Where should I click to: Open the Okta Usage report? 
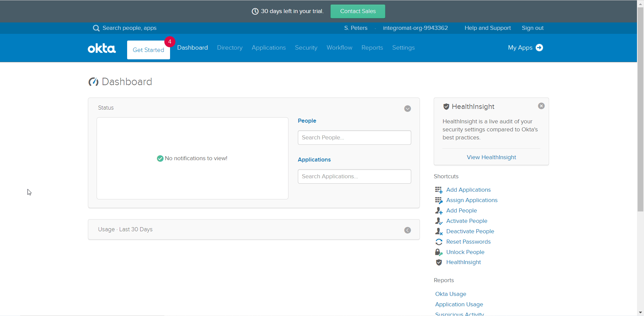click(x=451, y=294)
